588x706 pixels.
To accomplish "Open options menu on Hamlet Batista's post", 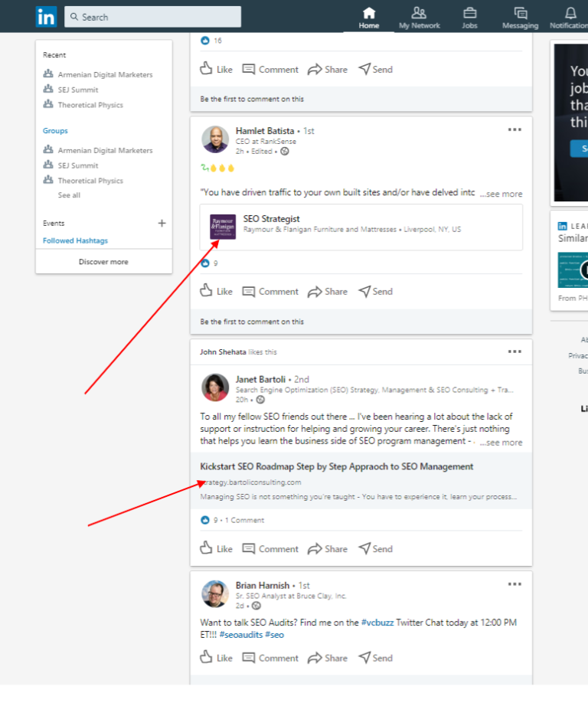I will point(514,129).
